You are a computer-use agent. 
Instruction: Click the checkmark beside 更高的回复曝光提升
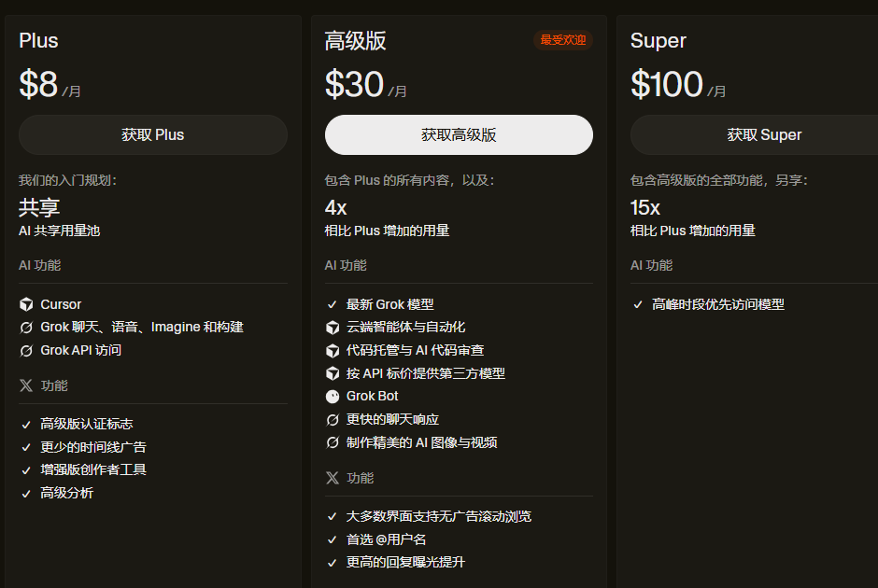(332, 563)
